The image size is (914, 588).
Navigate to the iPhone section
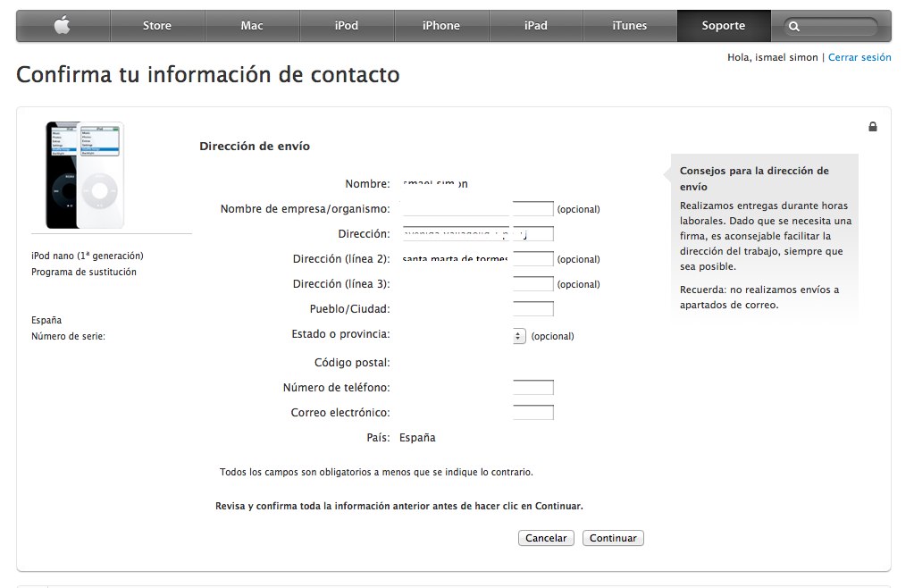[x=441, y=26]
